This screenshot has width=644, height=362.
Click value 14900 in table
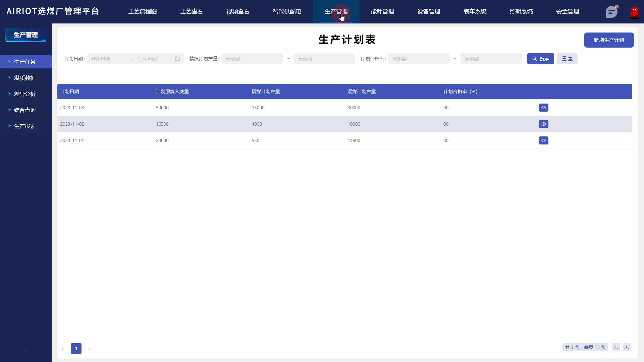pyautogui.click(x=354, y=140)
